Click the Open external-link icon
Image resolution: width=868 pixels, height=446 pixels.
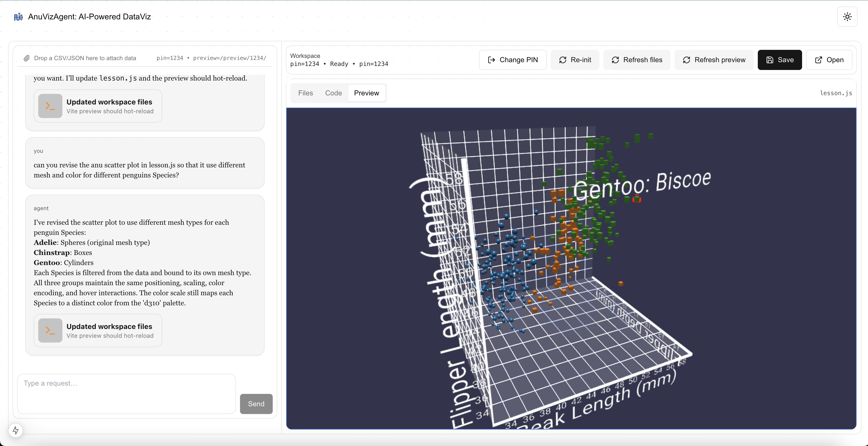(819, 60)
